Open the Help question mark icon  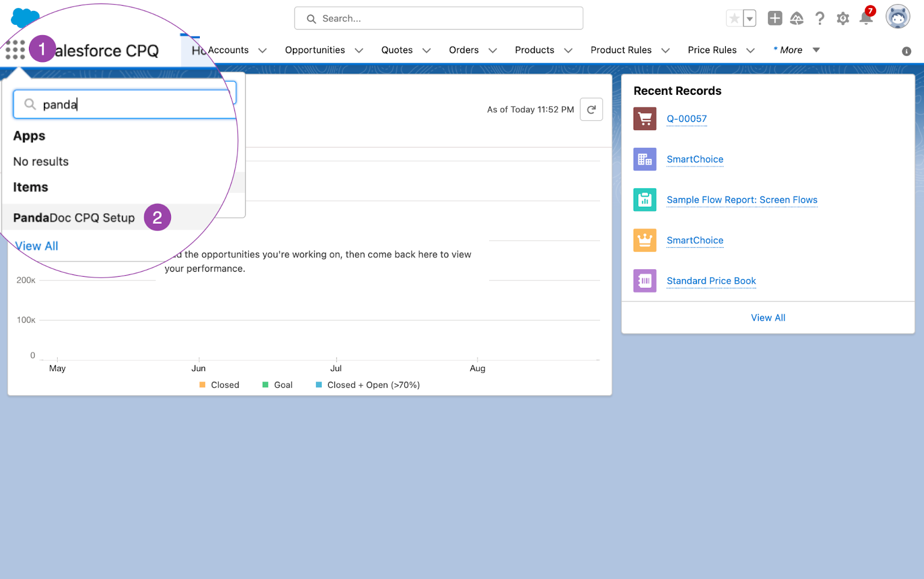(819, 18)
